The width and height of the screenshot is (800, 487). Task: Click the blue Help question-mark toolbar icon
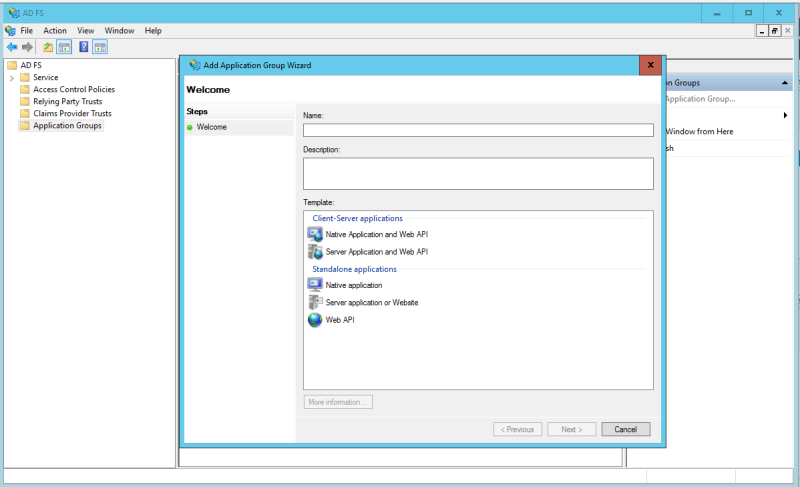tap(84, 47)
